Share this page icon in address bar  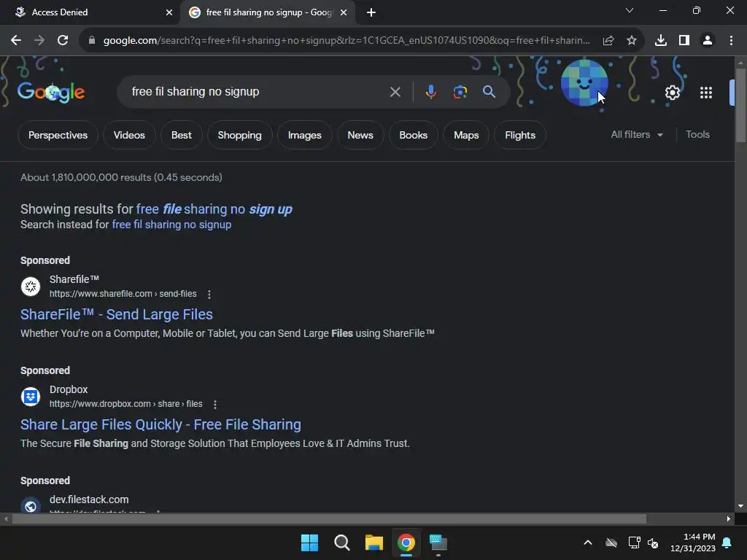point(608,41)
